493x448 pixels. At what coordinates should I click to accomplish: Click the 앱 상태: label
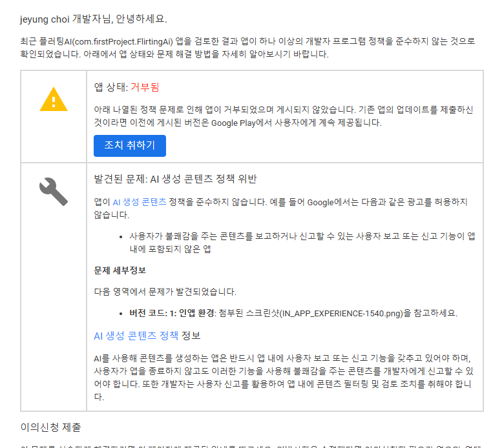[x=111, y=87]
